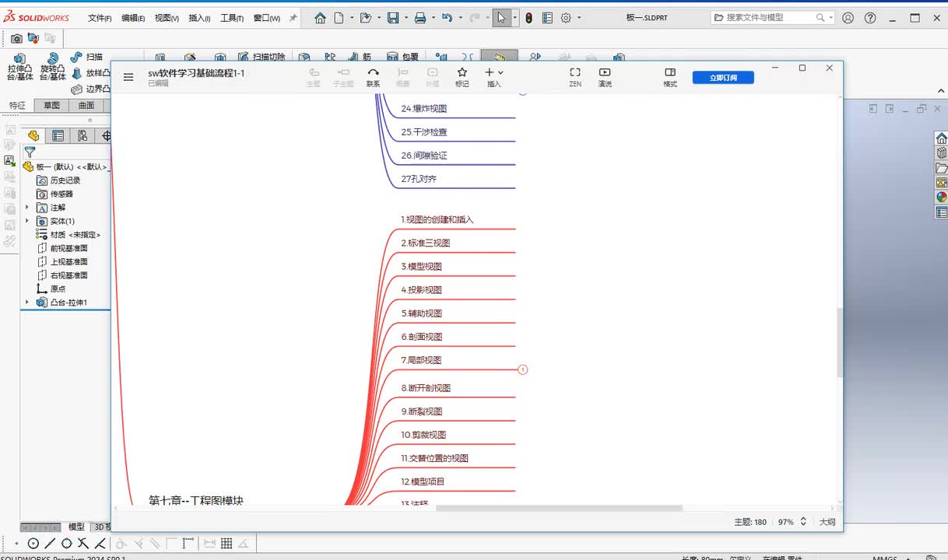Open the 工具(T) tools menu

pyautogui.click(x=232, y=18)
